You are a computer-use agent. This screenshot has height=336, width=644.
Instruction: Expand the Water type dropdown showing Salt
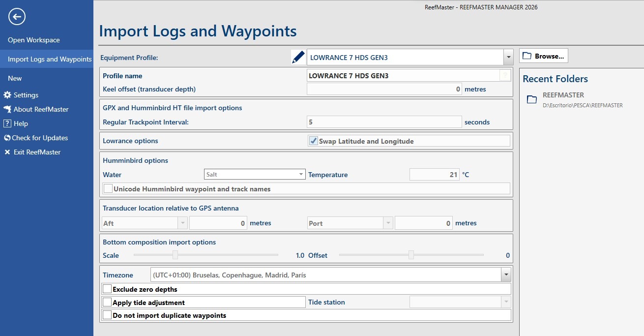[x=301, y=174]
